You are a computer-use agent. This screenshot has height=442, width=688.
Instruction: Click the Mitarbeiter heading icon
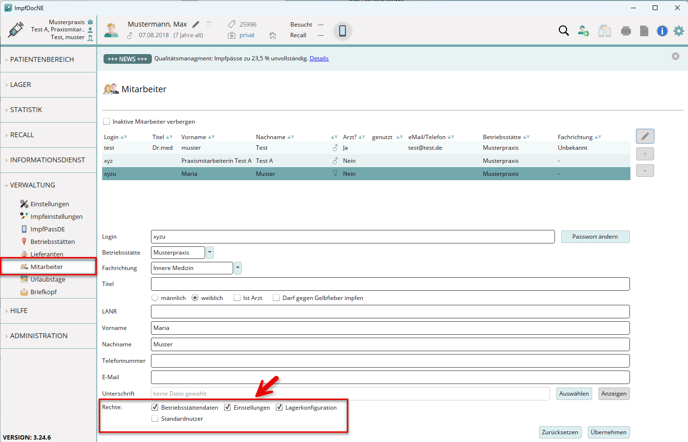[x=111, y=89]
